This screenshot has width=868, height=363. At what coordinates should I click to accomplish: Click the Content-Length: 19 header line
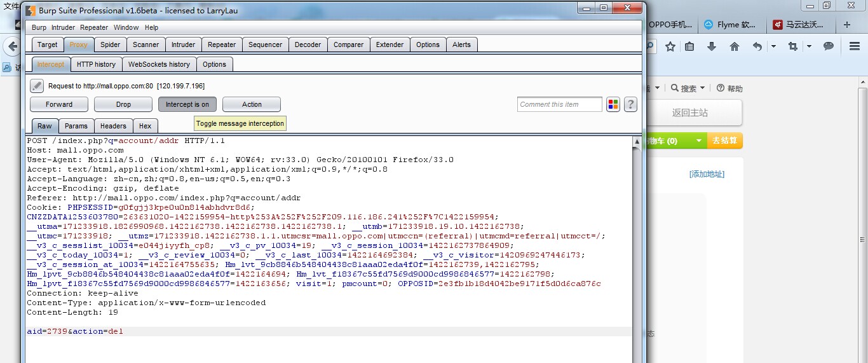[72, 312]
